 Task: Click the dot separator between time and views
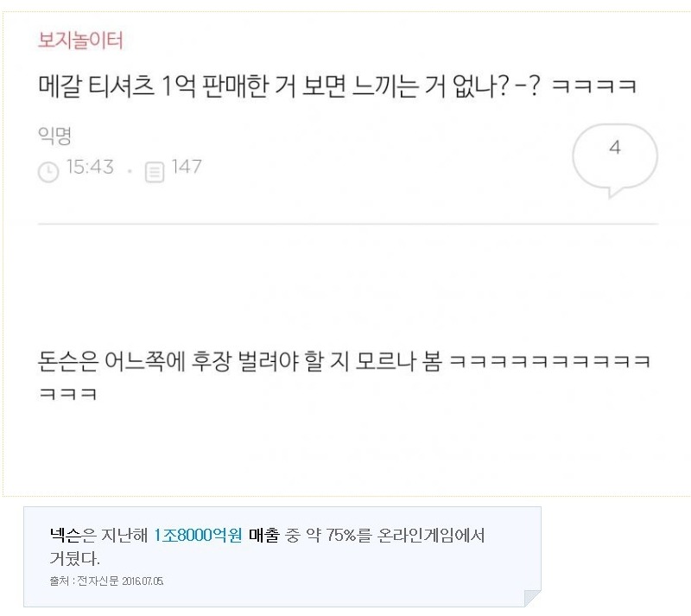pyautogui.click(x=129, y=170)
